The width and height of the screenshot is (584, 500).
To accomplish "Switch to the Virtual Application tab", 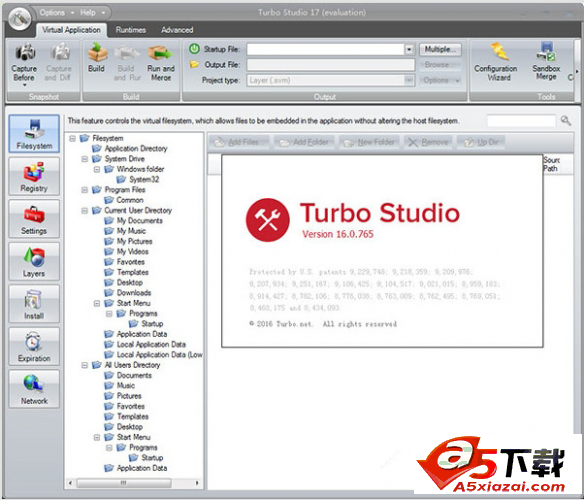I will (x=71, y=30).
